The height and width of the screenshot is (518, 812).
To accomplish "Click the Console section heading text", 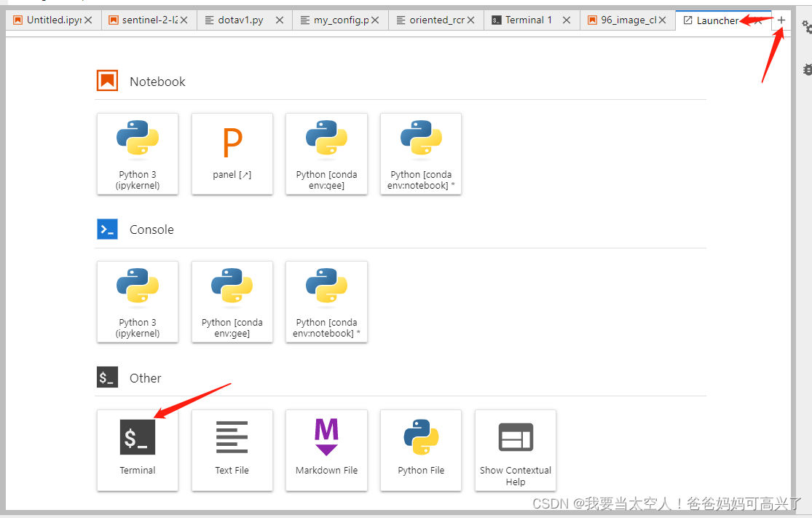I will tap(151, 229).
